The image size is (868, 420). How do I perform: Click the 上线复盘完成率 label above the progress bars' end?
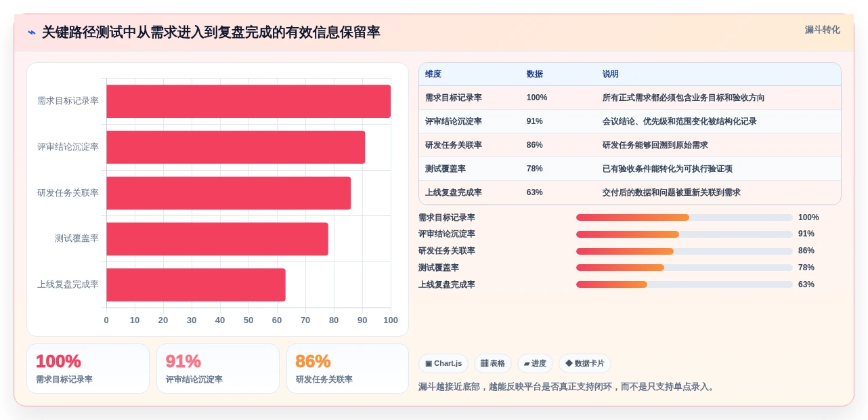[447, 285]
